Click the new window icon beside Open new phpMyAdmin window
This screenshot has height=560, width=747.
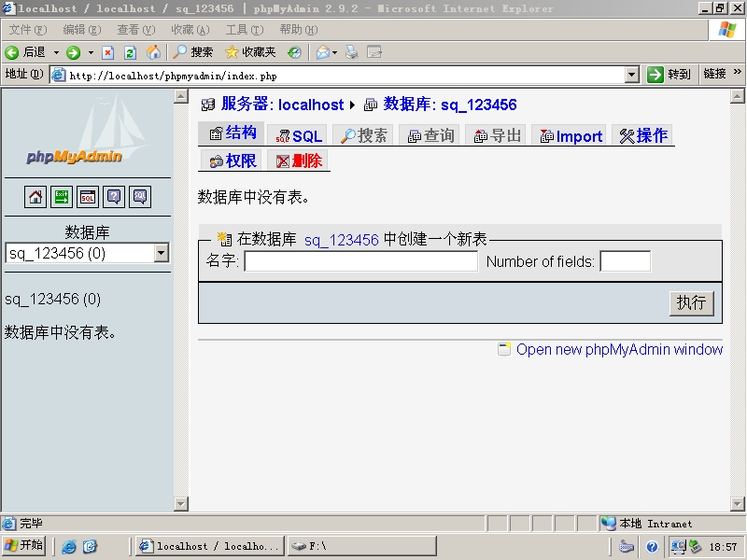[x=504, y=349]
